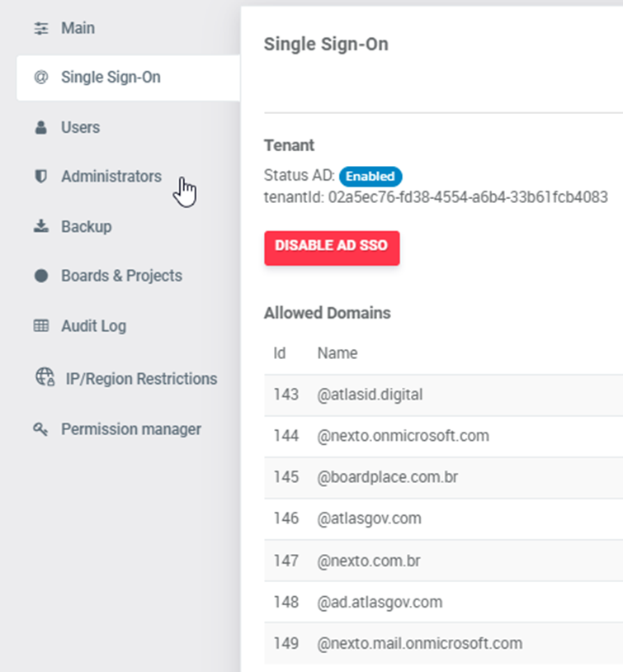Viewport: 623px width, 672px height.
Task: Click the key icon beside Permission manager
Action: (40, 430)
